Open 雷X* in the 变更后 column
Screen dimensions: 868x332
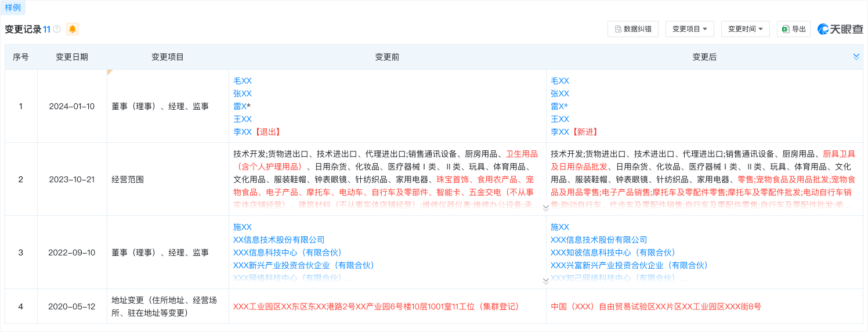coord(559,106)
